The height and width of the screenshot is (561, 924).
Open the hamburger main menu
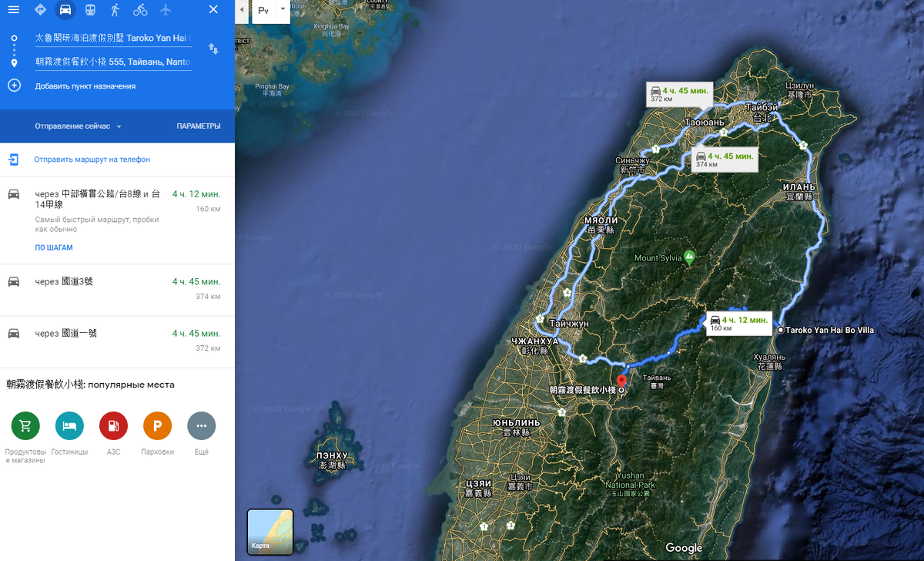(x=13, y=9)
